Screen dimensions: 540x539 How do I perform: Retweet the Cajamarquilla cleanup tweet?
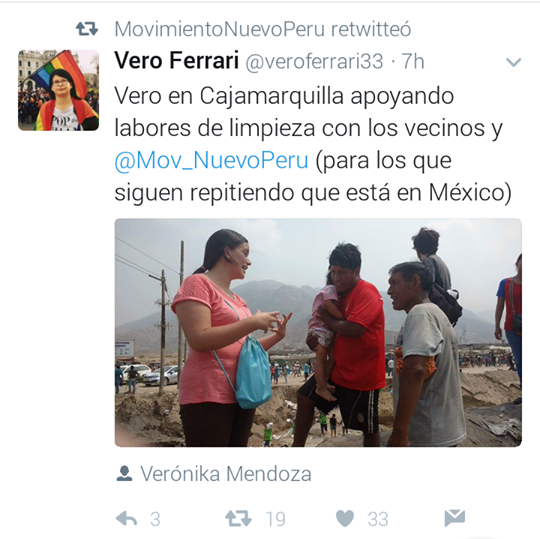point(238,518)
